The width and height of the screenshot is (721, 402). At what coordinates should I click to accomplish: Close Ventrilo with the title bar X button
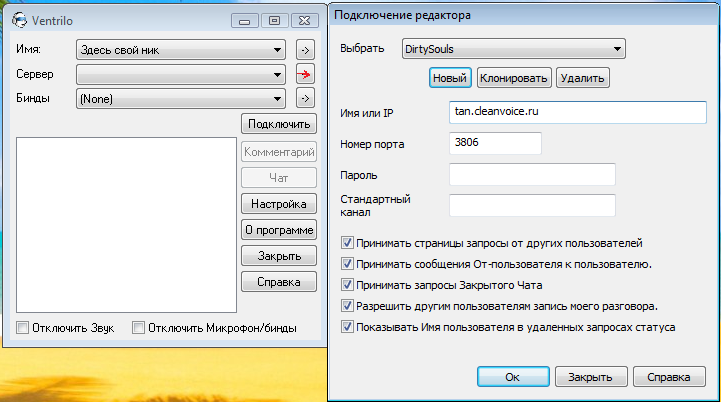[x=304, y=21]
